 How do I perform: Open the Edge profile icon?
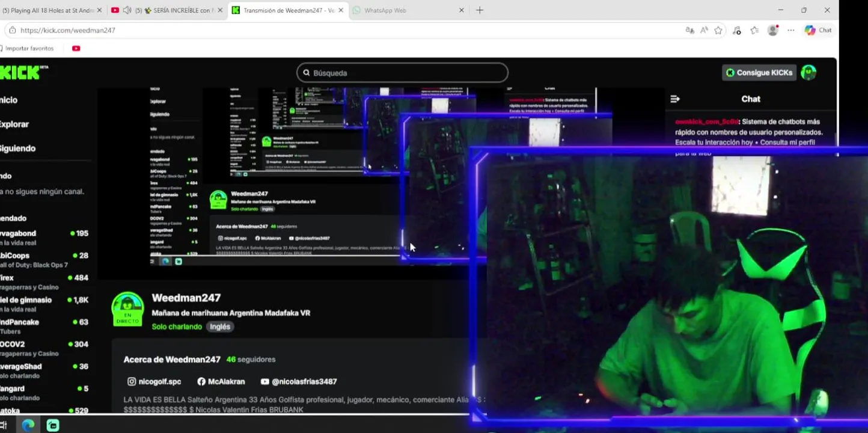point(773,30)
